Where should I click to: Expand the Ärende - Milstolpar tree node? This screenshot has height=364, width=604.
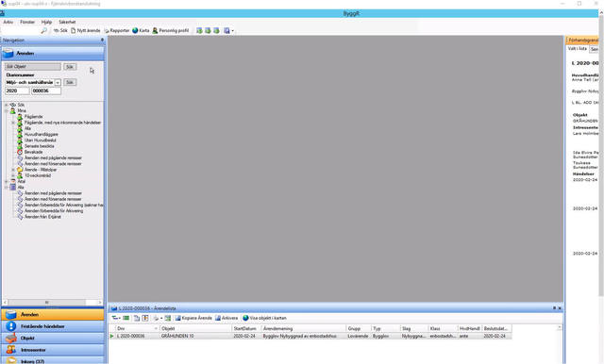13,170
